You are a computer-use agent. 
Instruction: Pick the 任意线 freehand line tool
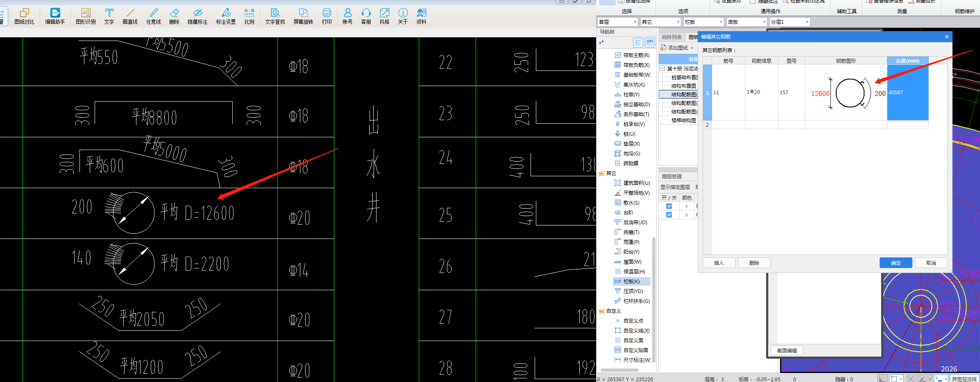point(154,16)
